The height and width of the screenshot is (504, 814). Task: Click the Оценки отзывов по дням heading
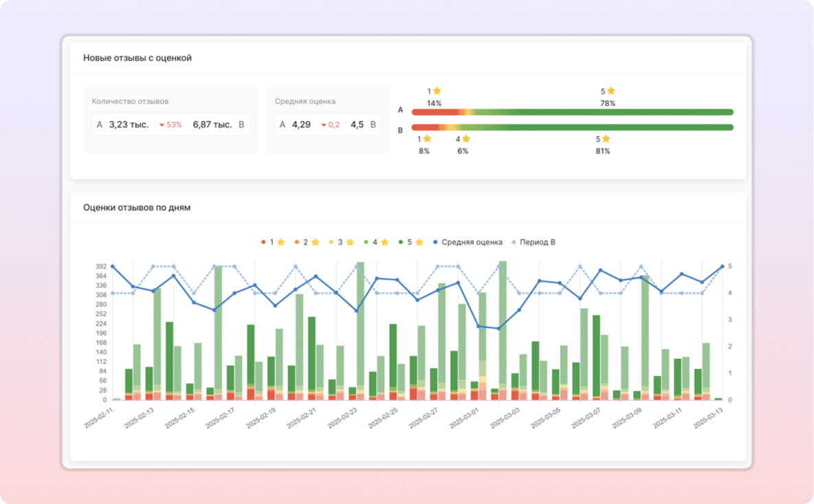pos(137,208)
